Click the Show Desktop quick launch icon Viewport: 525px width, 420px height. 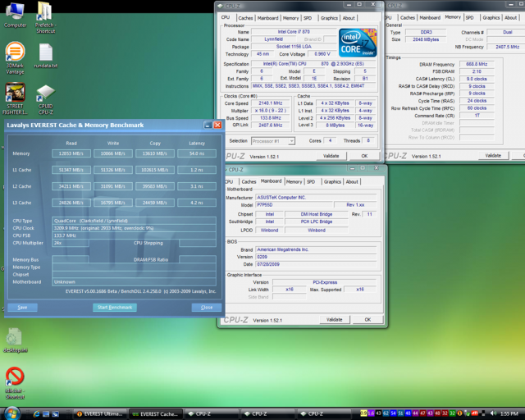(x=46, y=414)
